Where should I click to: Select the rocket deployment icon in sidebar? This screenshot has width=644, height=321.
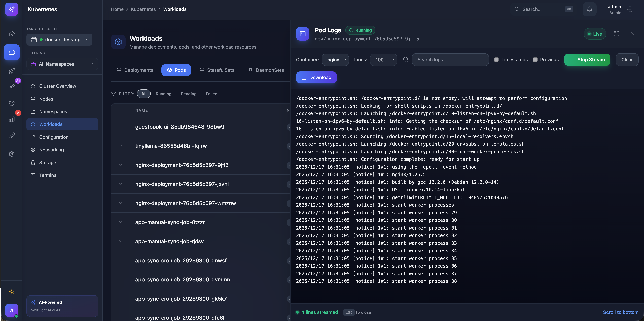pos(12,71)
